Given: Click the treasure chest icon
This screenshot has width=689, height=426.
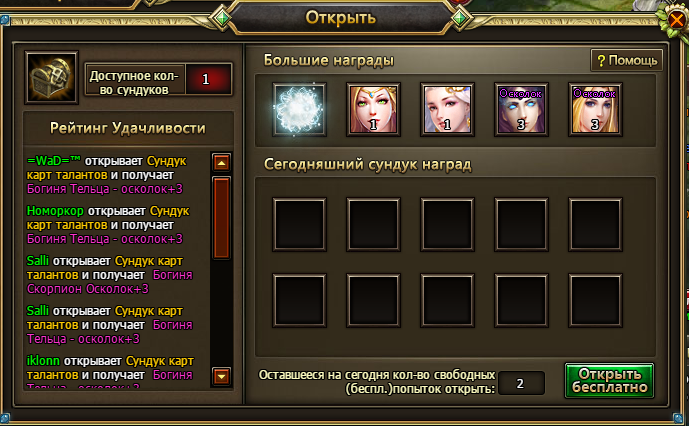Looking at the screenshot, I should [x=52, y=77].
